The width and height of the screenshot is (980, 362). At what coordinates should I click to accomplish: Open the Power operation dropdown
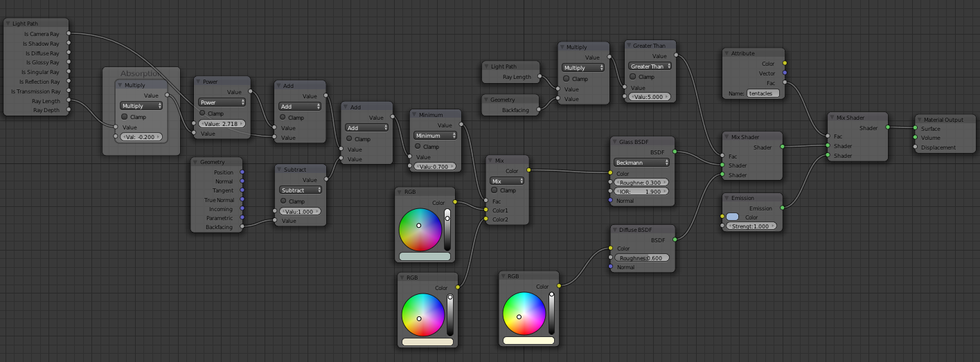pyautogui.click(x=222, y=102)
